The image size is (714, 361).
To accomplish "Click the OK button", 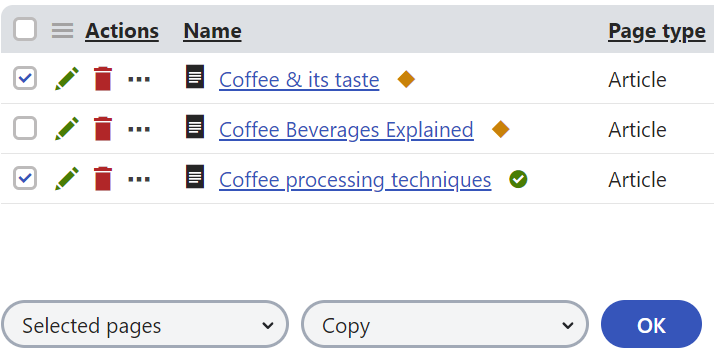I will click(651, 324).
